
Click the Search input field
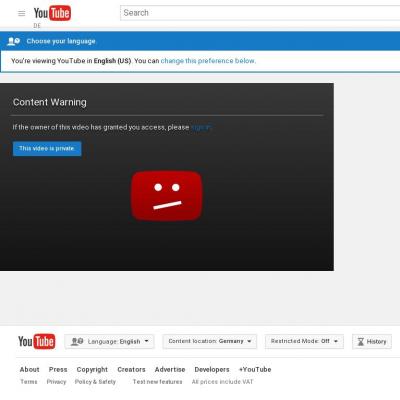[x=260, y=13]
